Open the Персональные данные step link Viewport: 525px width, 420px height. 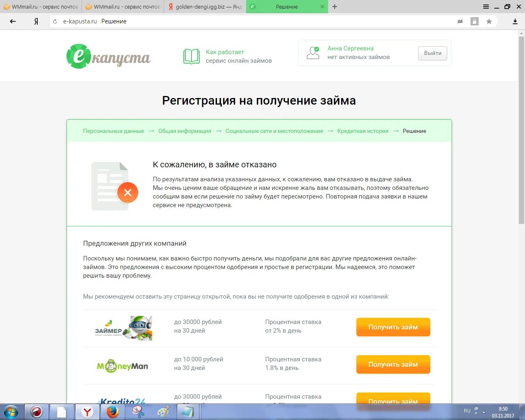[113, 131]
